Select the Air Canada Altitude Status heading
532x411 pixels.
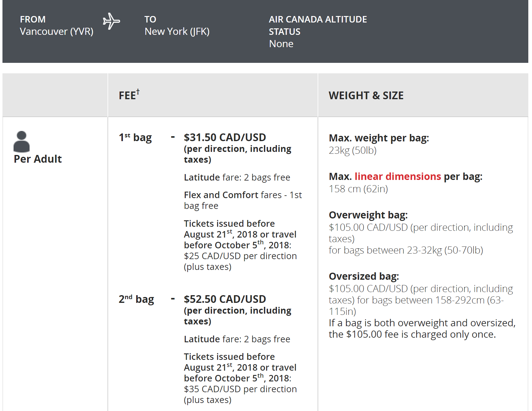(318, 25)
